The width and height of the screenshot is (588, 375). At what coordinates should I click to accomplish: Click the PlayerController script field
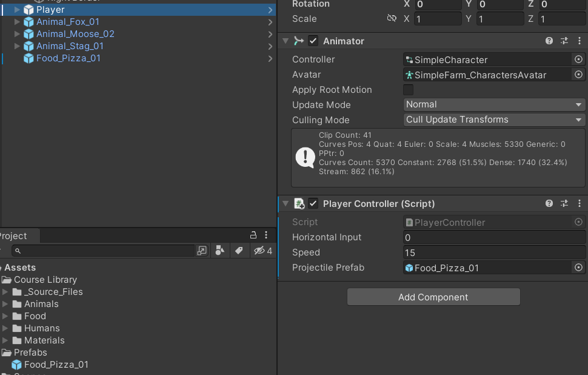[487, 222]
